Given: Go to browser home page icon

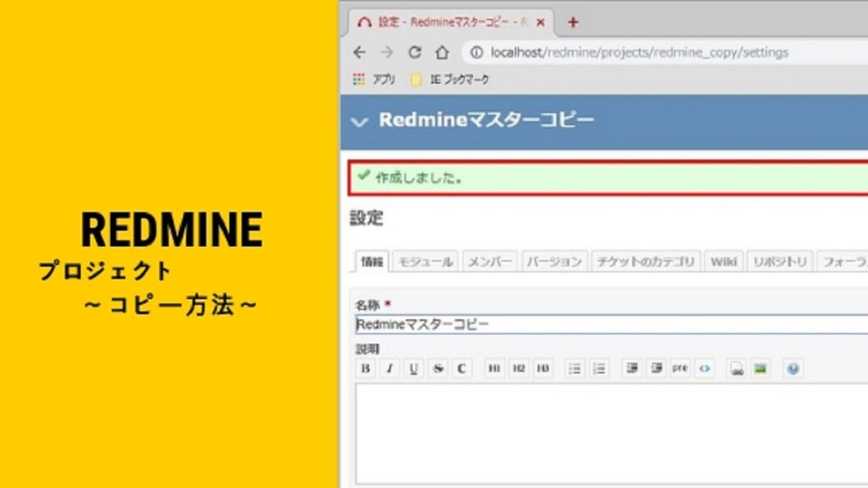Looking at the screenshot, I should point(442,53).
